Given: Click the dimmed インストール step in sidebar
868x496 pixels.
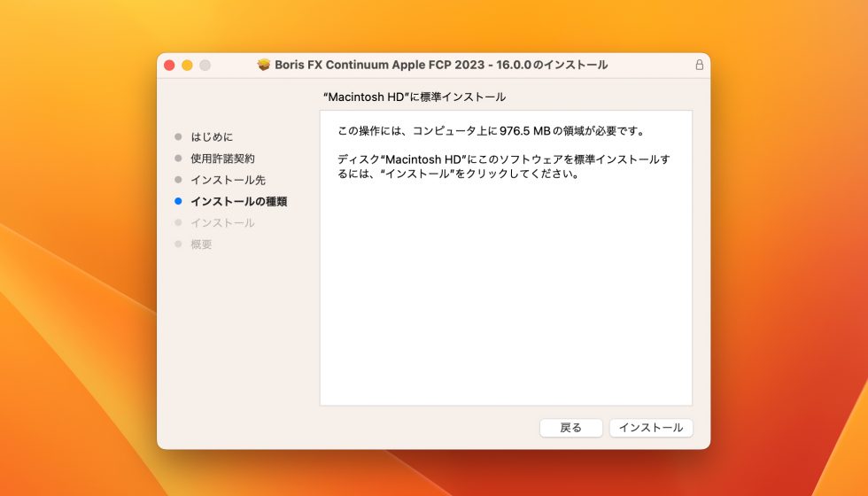Looking at the screenshot, I should coord(222,223).
